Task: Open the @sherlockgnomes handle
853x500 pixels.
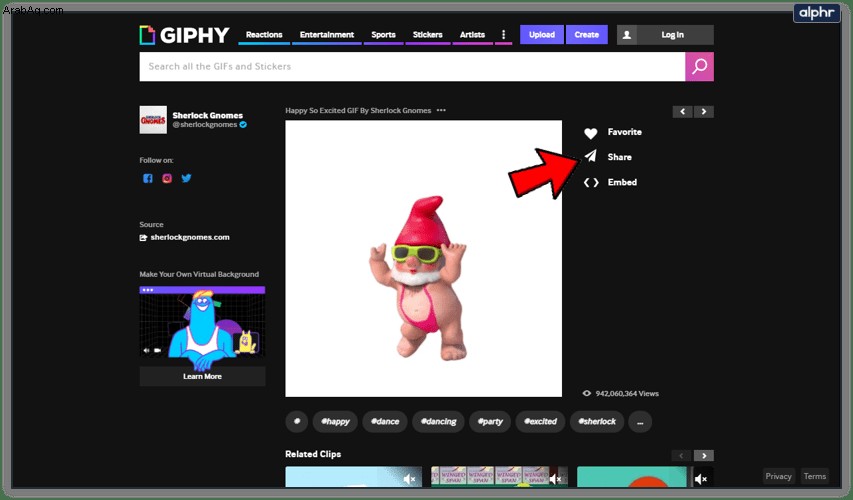Action: 205,125
